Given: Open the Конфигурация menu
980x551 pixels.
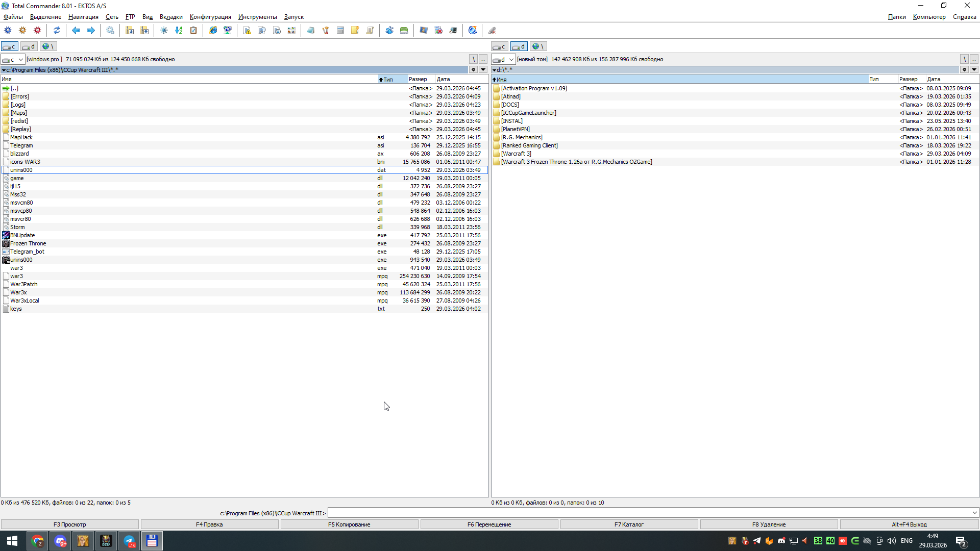Looking at the screenshot, I should [210, 17].
